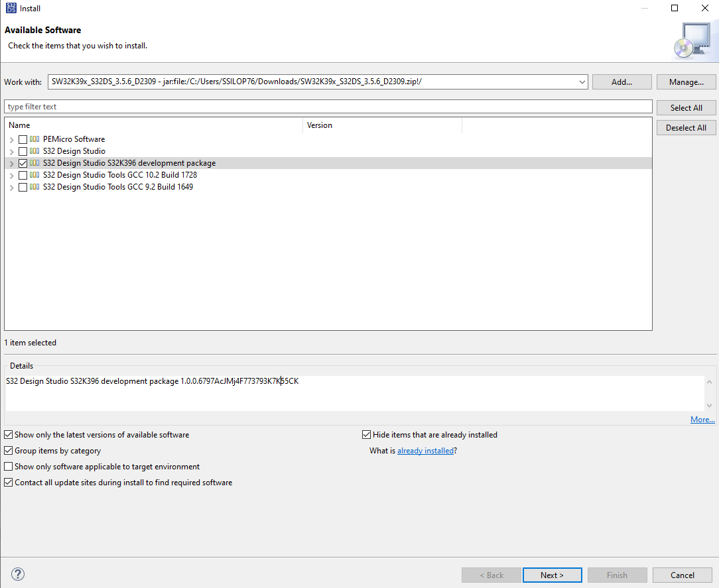Uncheck the S32K396 development package item
The image size is (719, 588).
22,162
